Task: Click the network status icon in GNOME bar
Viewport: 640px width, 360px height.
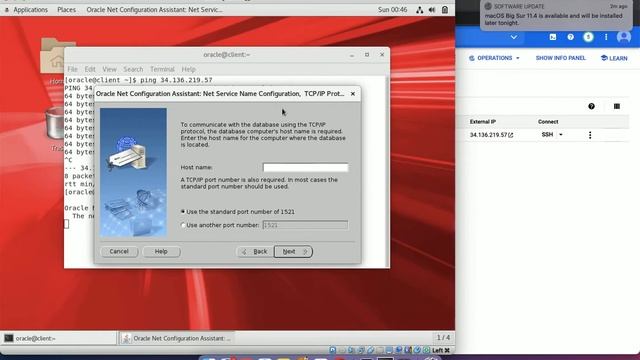Action: pos(420,10)
